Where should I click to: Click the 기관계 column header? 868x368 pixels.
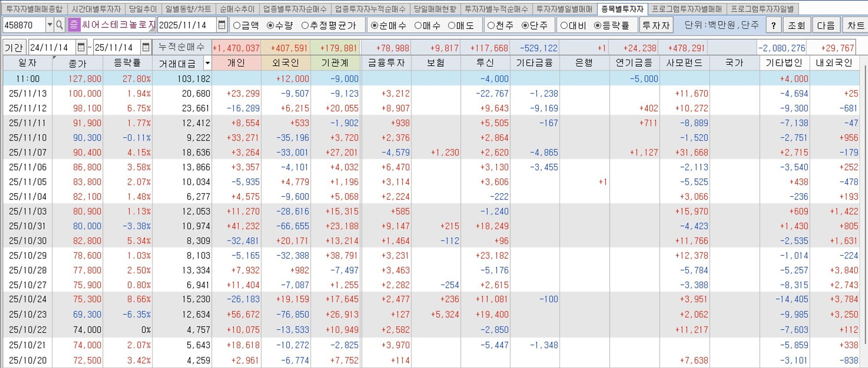tap(335, 63)
